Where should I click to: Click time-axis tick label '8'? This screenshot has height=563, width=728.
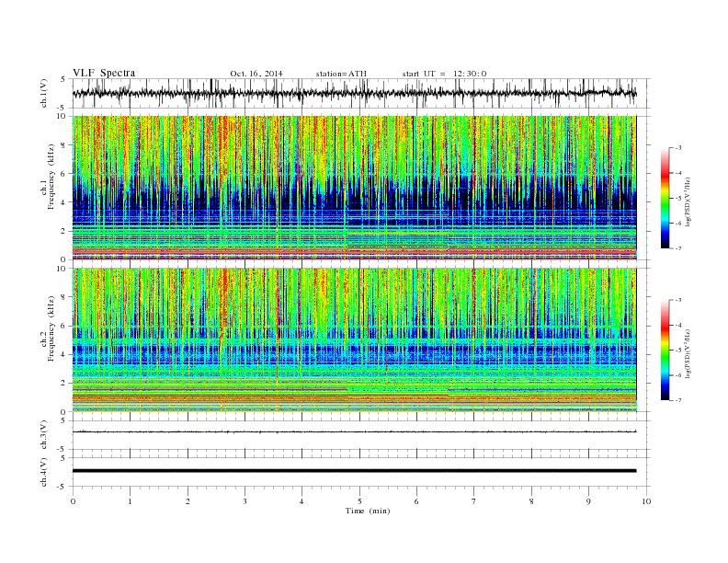531,501
